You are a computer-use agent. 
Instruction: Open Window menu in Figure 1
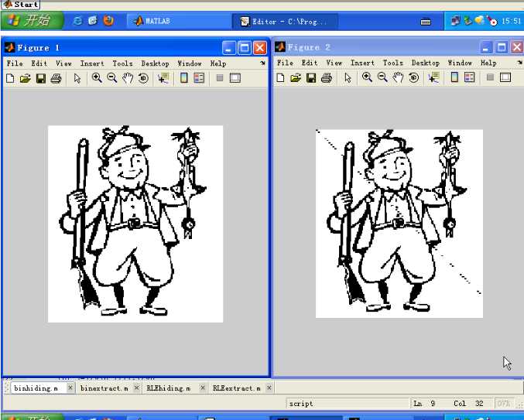190,63
